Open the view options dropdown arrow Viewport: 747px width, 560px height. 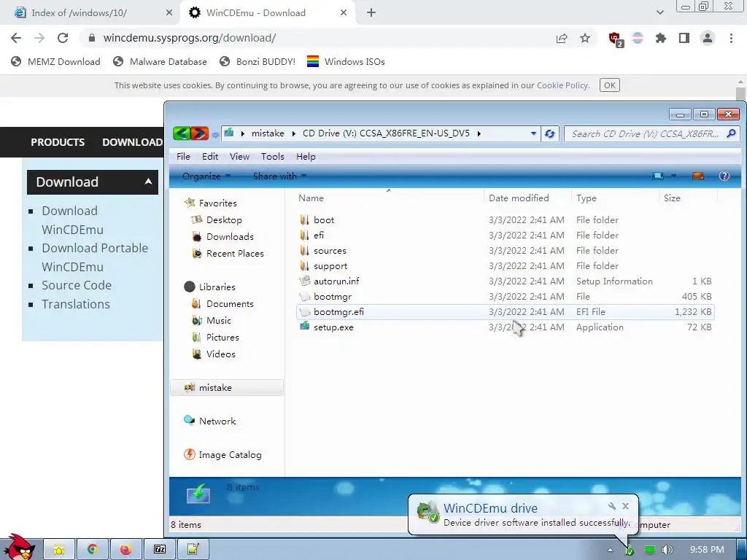673,176
